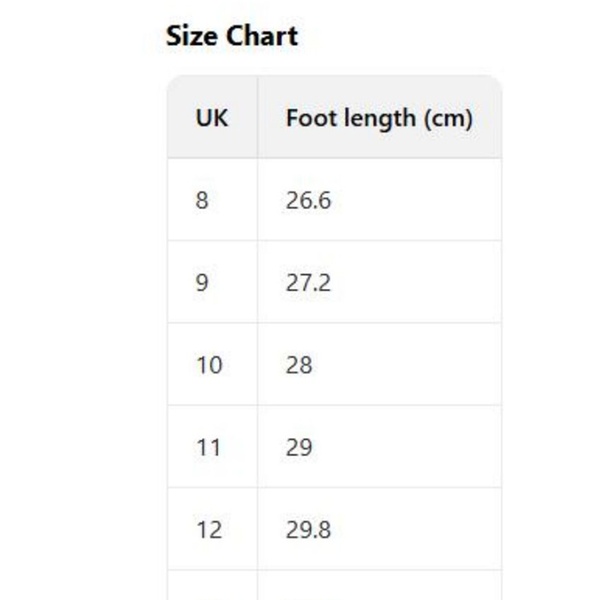Viewport: 600px width, 600px height.
Task: Click the 28 foot length value
Action: pyautogui.click(x=299, y=365)
